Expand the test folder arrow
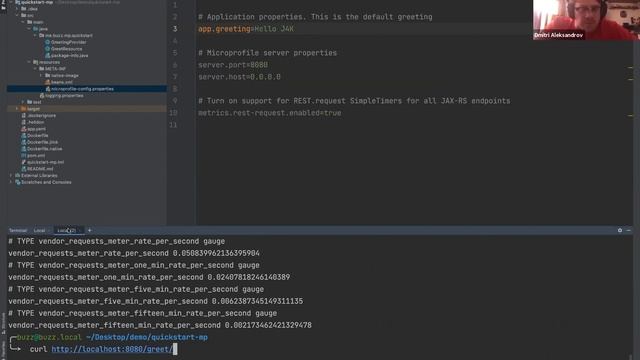 [x=23, y=102]
